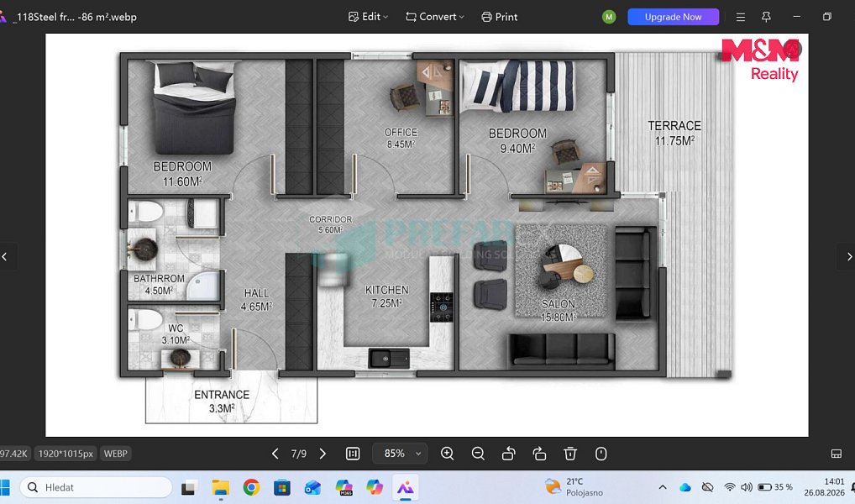Click the Print button
The image size is (855, 504).
click(500, 17)
